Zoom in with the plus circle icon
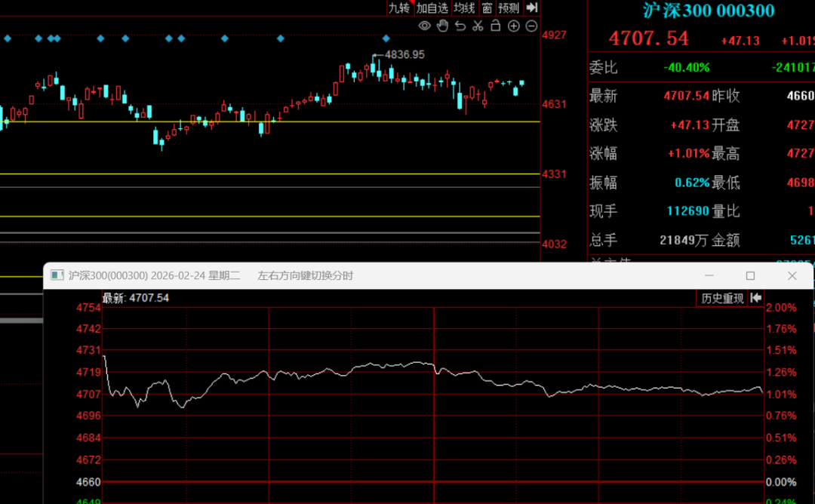The image size is (815, 504). pos(514,26)
